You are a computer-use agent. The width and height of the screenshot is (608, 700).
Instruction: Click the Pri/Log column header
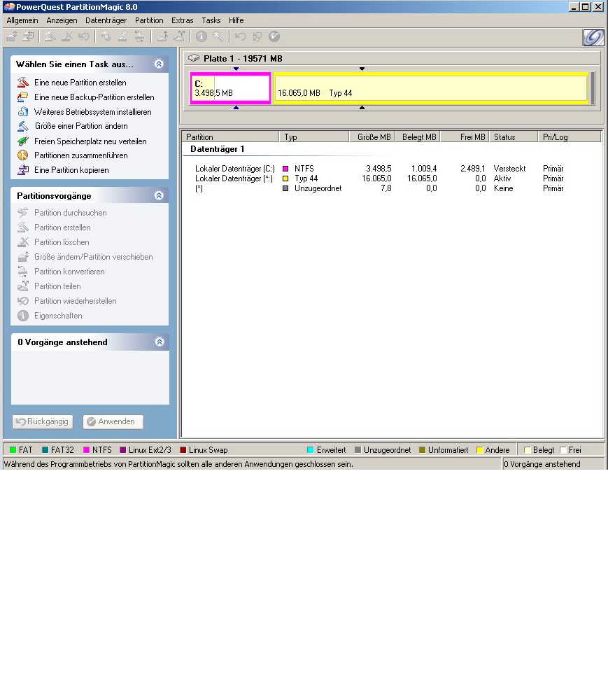(x=570, y=137)
